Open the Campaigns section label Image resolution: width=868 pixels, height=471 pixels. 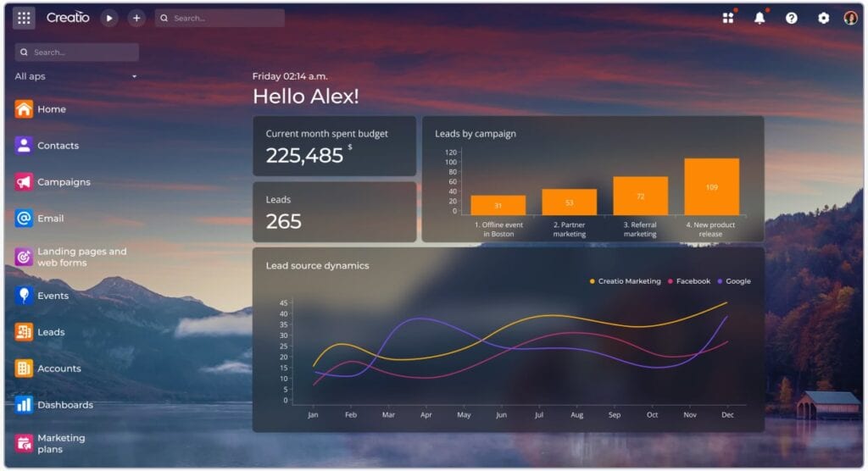(x=64, y=182)
